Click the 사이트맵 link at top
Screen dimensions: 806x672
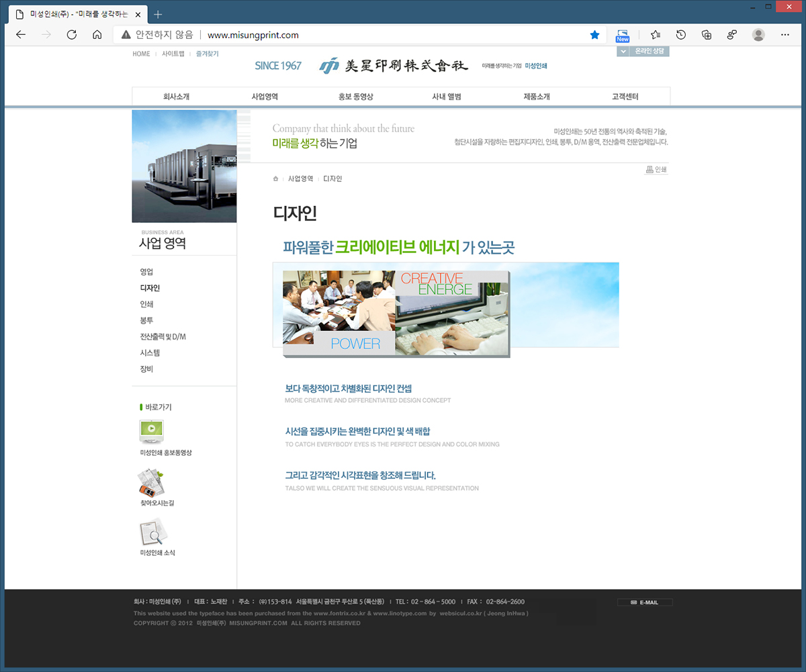(x=173, y=54)
